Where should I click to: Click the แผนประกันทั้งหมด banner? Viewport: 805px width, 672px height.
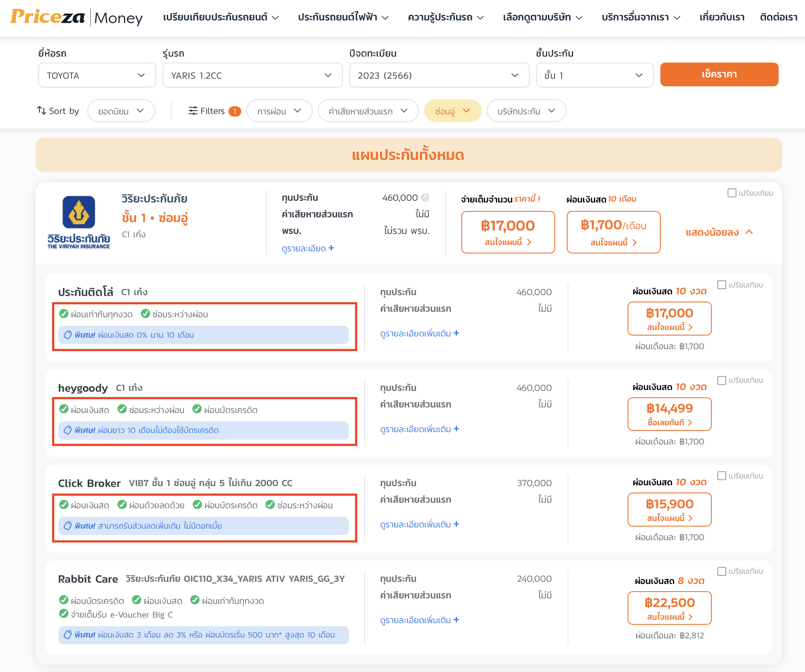coord(408,155)
